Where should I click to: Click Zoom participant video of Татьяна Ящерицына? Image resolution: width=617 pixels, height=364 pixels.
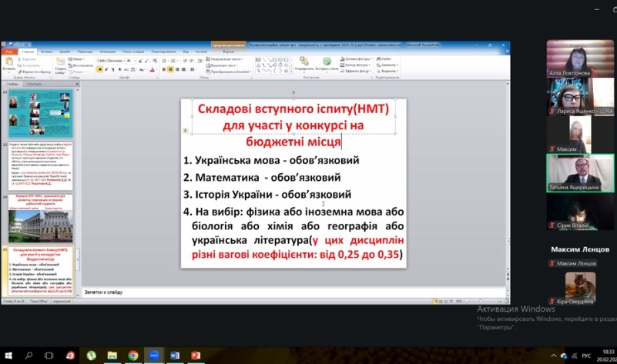[580, 173]
